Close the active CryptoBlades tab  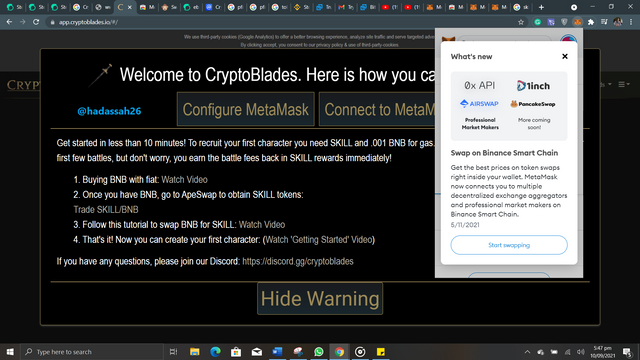(x=130, y=7)
